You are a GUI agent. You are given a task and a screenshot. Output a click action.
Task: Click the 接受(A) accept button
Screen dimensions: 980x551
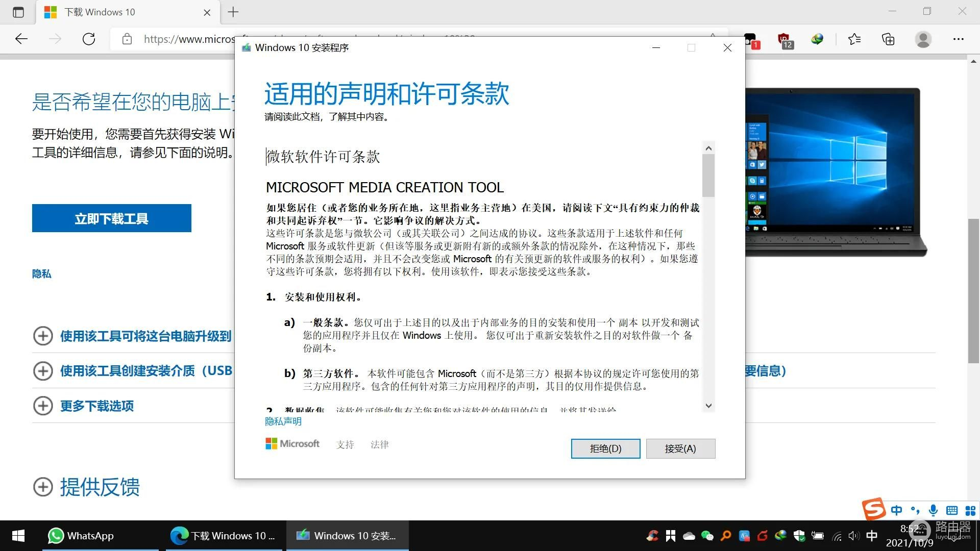[x=680, y=449]
